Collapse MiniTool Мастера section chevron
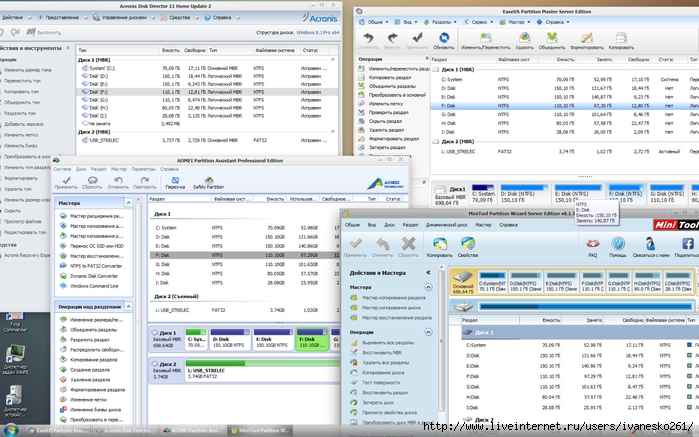This screenshot has height=437, width=699. click(428, 287)
